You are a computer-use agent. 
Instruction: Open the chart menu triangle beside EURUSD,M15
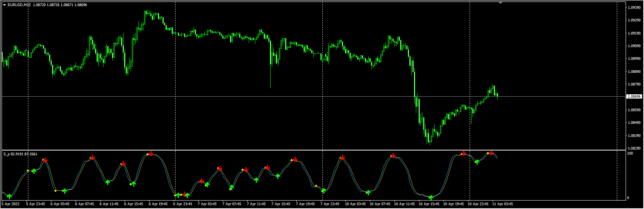pos(4,5)
